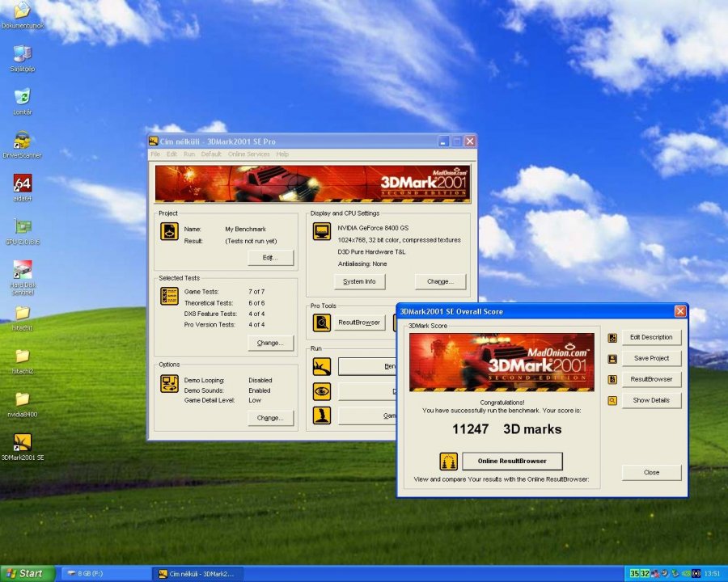The width and height of the screenshot is (728, 582).
Task: Click the Project section icon
Action: coord(170,231)
